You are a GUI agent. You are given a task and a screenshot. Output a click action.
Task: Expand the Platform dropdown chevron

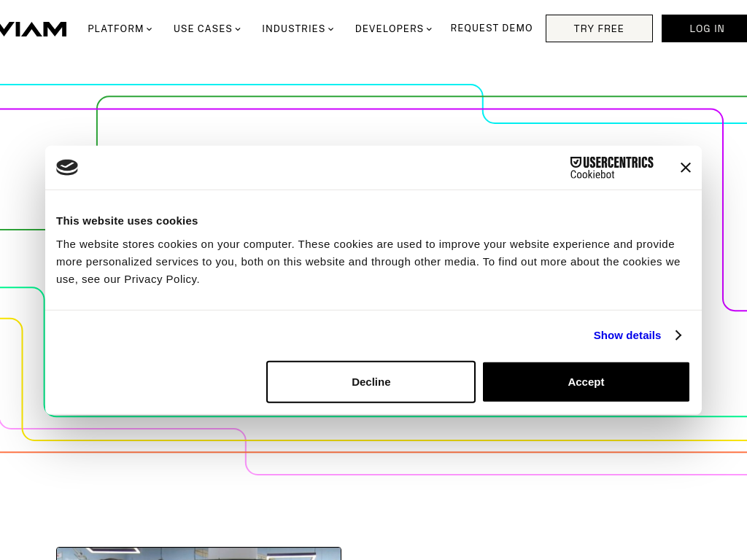pyautogui.click(x=150, y=29)
